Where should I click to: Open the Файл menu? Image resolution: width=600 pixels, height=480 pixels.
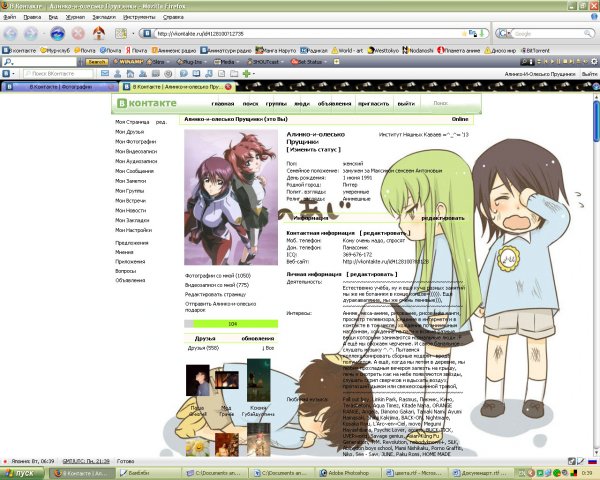click(x=10, y=17)
